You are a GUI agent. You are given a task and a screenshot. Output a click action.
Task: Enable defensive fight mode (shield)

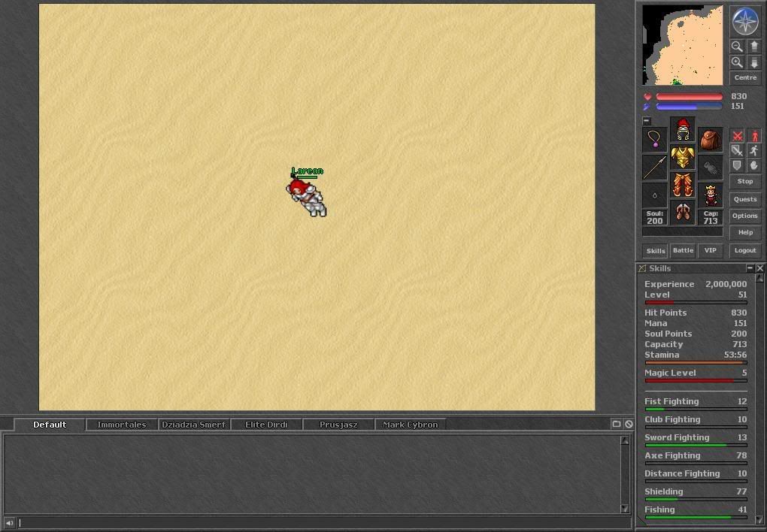pyautogui.click(x=737, y=165)
